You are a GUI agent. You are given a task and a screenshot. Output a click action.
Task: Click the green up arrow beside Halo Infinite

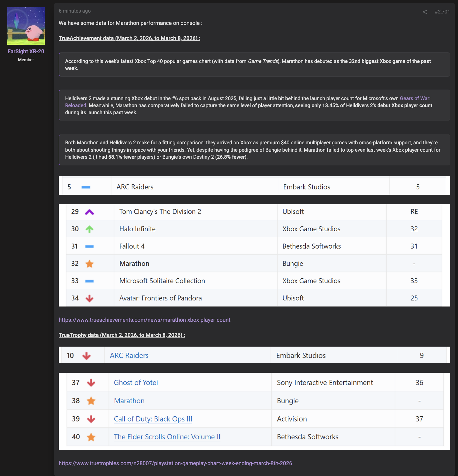pyautogui.click(x=89, y=229)
